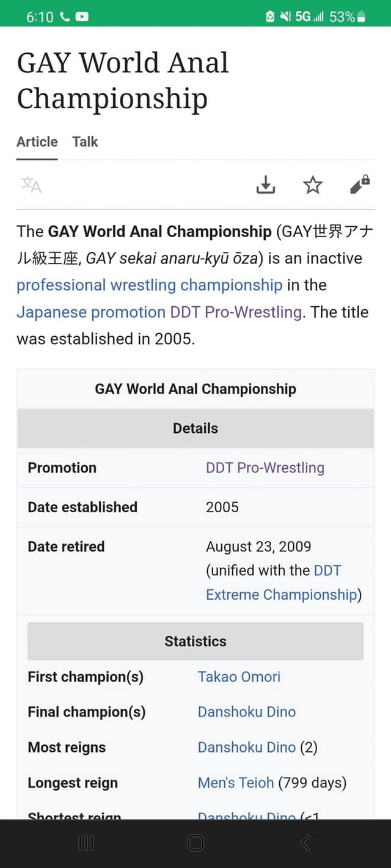
Task: Tap the download article icon
Action: [x=266, y=185]
